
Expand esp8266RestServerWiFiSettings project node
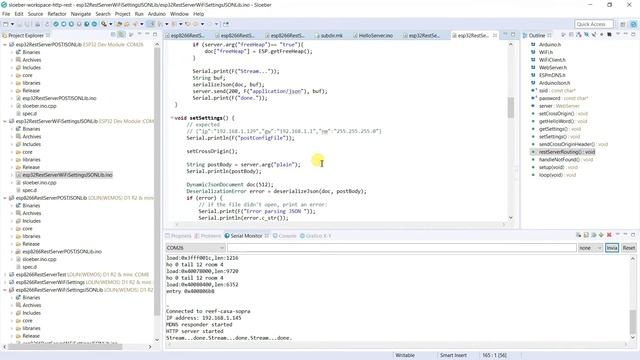click(5, 282)
